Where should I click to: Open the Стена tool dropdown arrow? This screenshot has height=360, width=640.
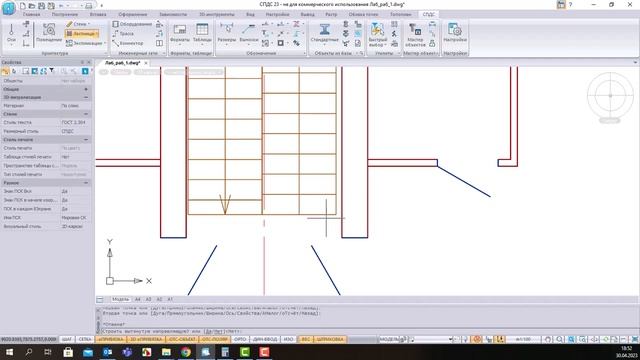click(x=89, y=24)
